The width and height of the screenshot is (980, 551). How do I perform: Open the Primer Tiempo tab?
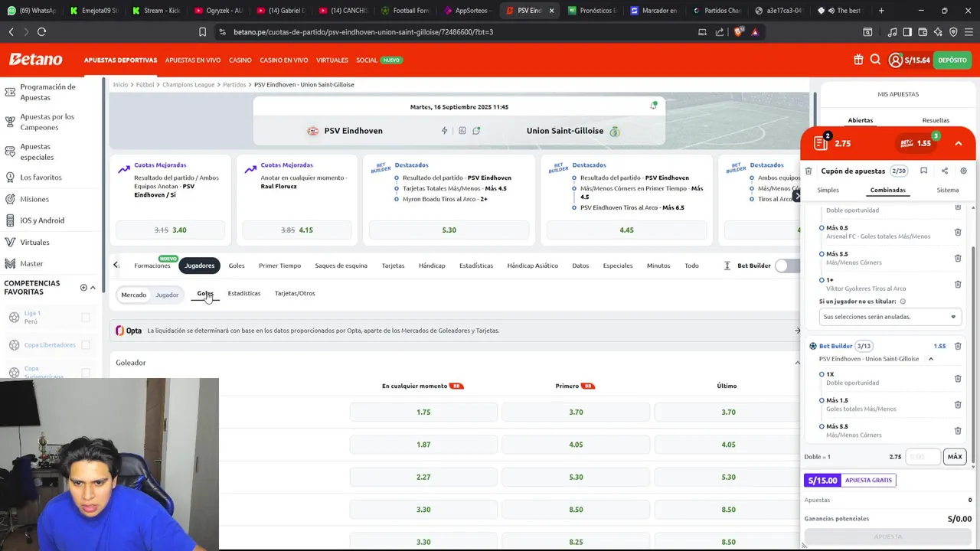point(279,266)
